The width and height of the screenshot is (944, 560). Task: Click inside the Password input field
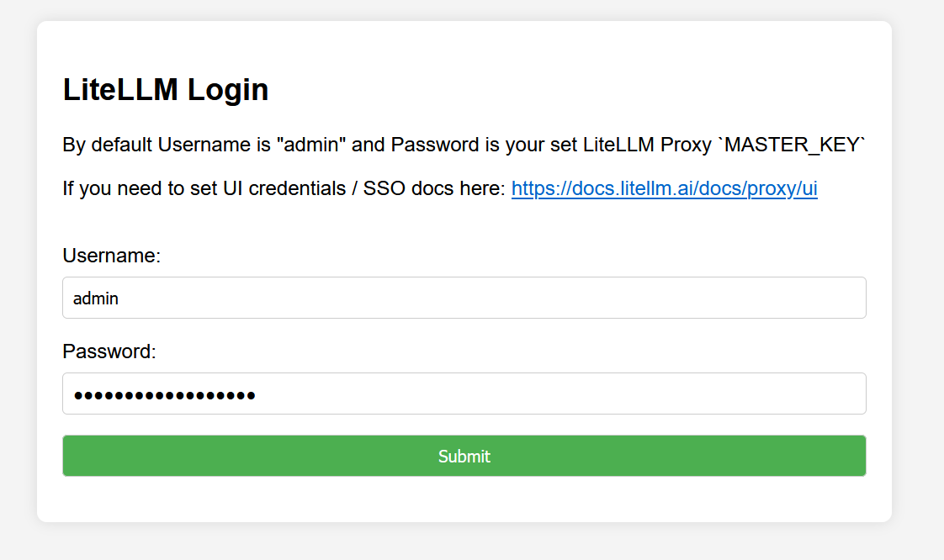pos(464,393)
